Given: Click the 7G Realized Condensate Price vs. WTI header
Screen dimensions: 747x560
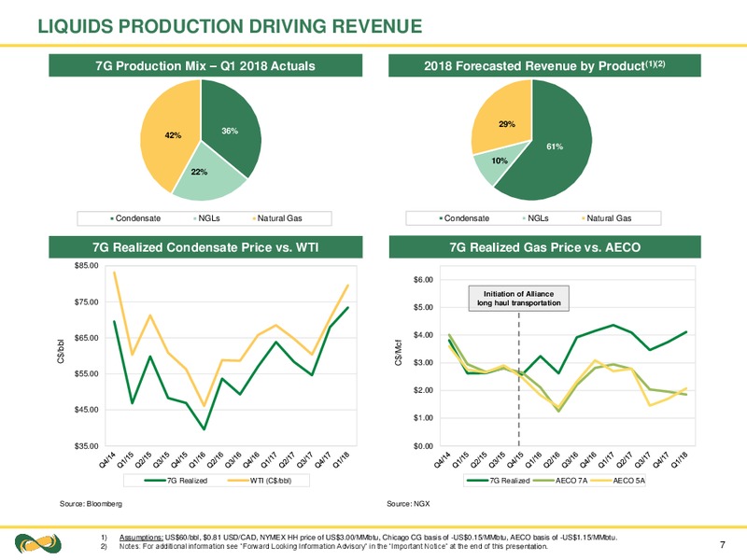Looking at the screenshot, I should [205, 247].
